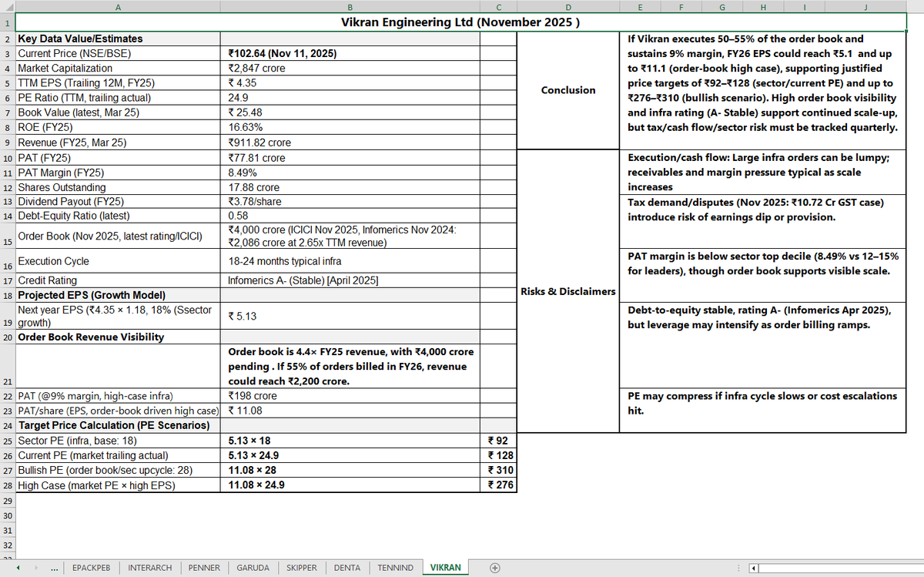Select Market Capitalization label cell
Screen dimensions: 924x577
(x=118, y=68)
